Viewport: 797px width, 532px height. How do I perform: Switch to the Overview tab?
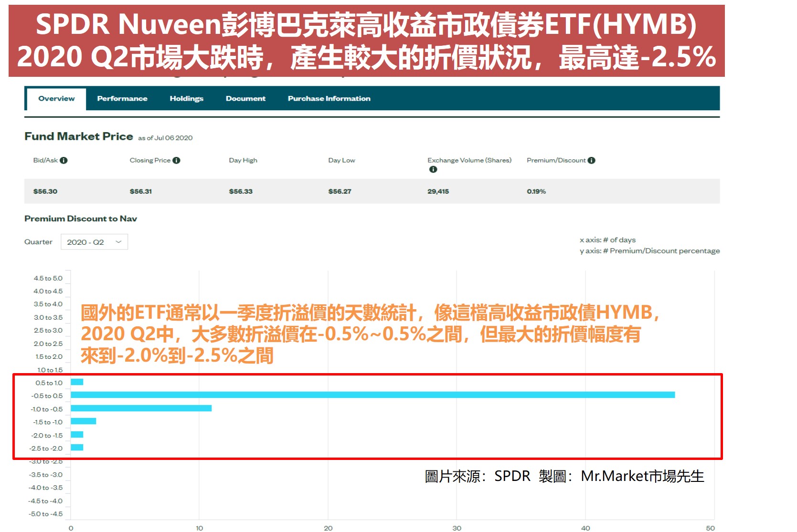tap(56, 99)
